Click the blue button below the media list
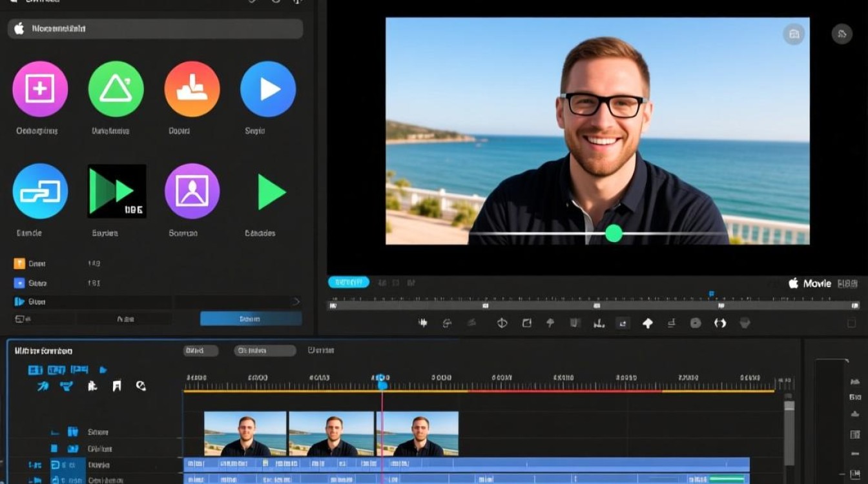This screenshot has width=868, height=484. click(251, 319)
